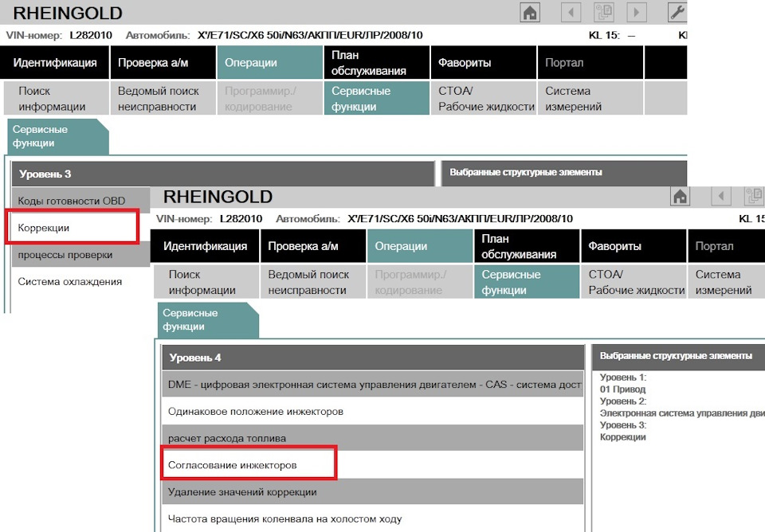Open the documents icon in the lower-right window
765x532 pixels.
click(x=755, y=197)
